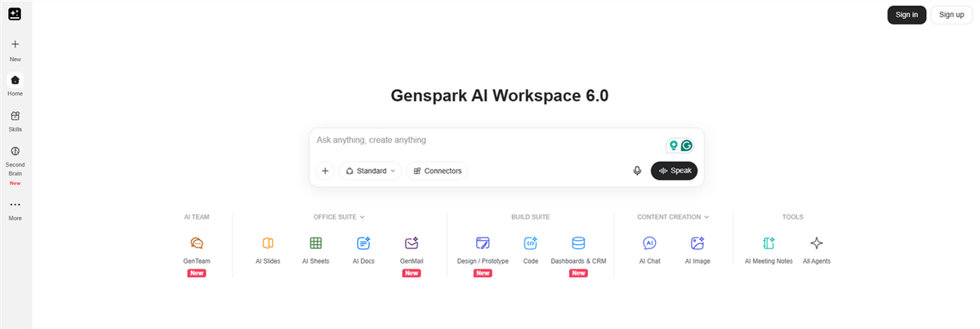This screenshot has height=329, width=980.
Task: Click the Sign up button
Action: click(951, 15)
